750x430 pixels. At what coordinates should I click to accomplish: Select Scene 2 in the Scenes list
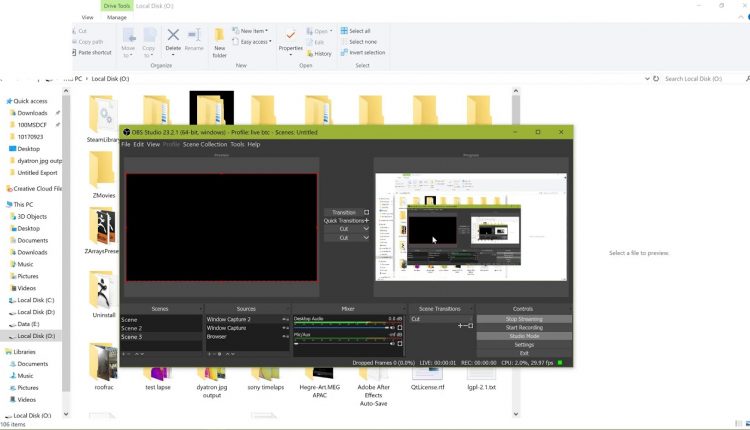pos(132,328)
